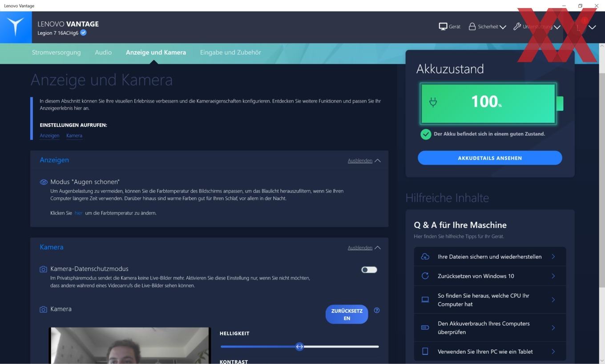Open the Gerät monitor icon menu
Viewport: 605px width, 364px height.
click(443, 27)
